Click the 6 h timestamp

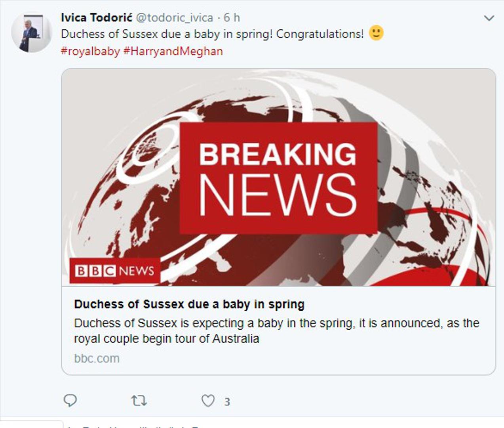pos(232,17)
